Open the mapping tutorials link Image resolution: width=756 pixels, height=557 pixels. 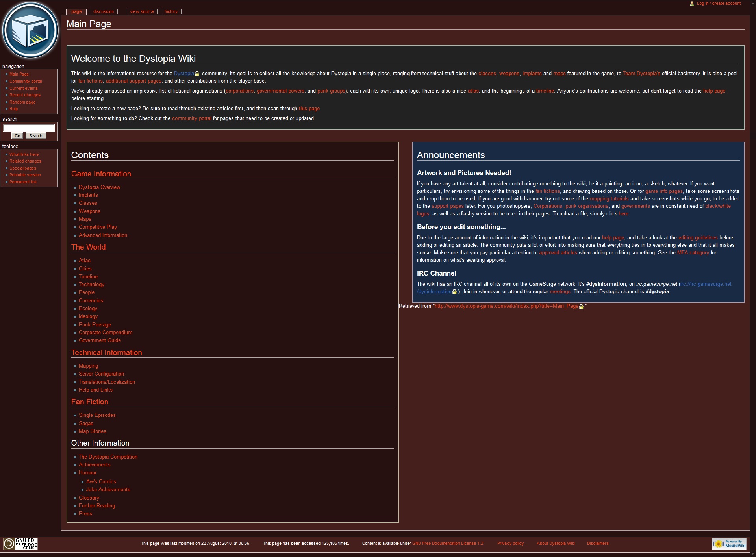[x=609, y=198]
